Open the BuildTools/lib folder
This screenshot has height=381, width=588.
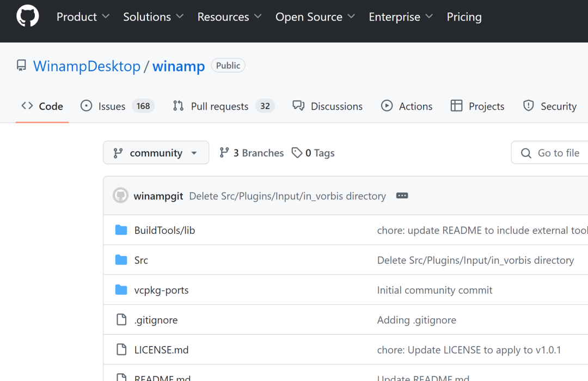[164, 230]
